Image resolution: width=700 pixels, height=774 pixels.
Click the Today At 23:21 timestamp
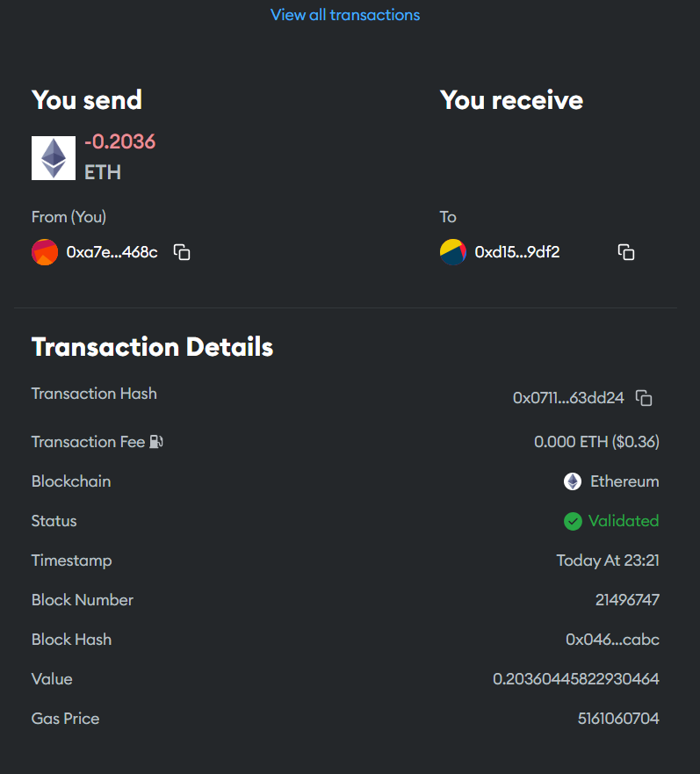(x=608, y=561)
